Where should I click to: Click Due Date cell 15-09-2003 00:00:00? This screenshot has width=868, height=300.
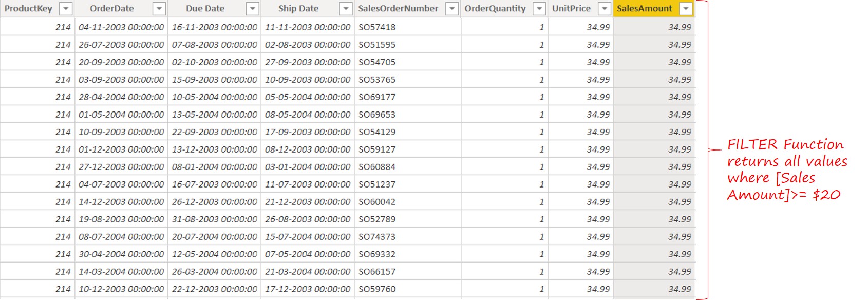pyautogui.click(x=214, y=80)
